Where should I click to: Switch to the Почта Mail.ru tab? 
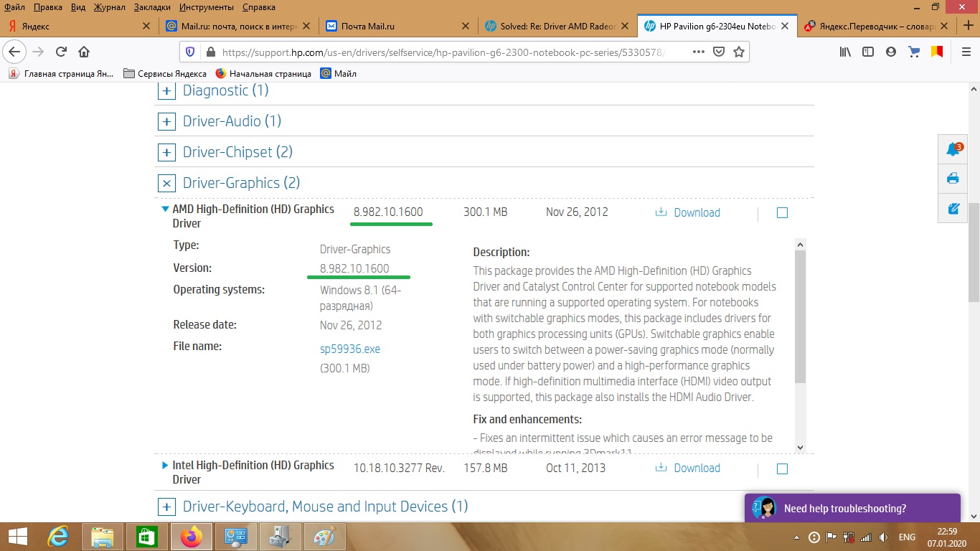[398, 26]
